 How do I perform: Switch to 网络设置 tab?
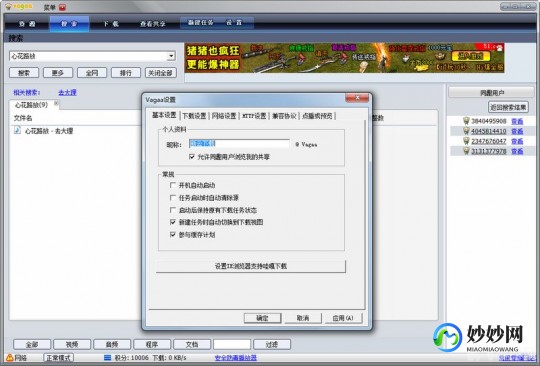coord(224,116)
